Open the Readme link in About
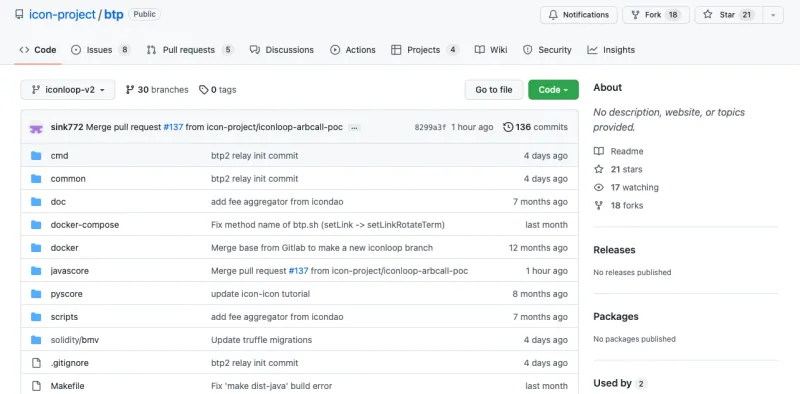The image size is (800, 394). (627, 151)
